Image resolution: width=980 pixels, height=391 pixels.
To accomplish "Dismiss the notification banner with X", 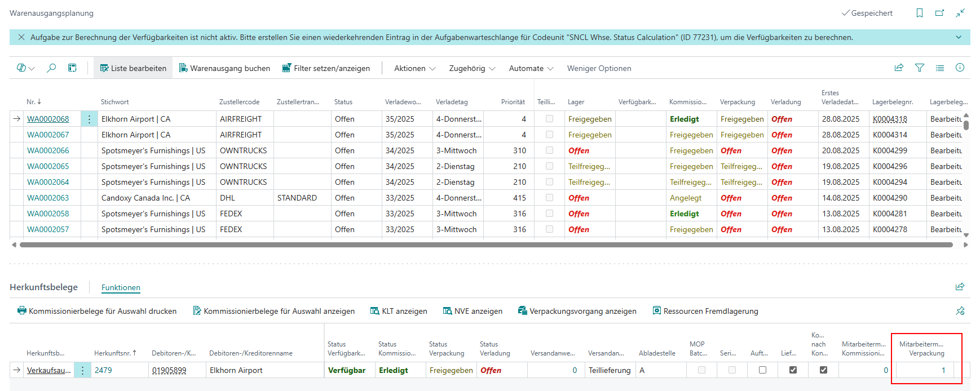I will pos(21,37).
